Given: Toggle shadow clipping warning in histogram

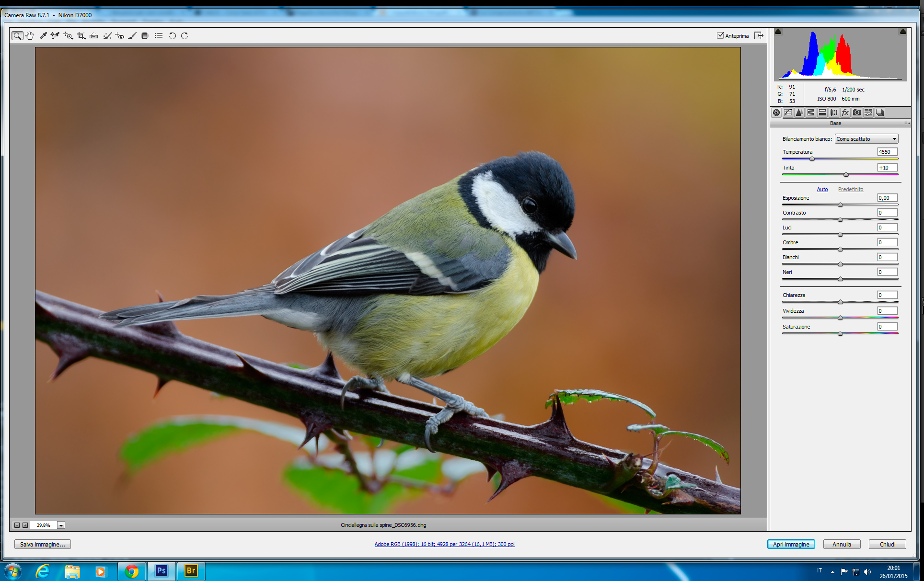Looking at the screenshot, I should point(778,32).
